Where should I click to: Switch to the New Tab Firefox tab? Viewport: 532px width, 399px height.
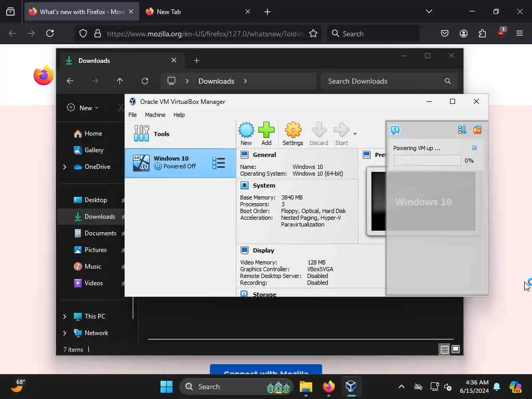197,11
